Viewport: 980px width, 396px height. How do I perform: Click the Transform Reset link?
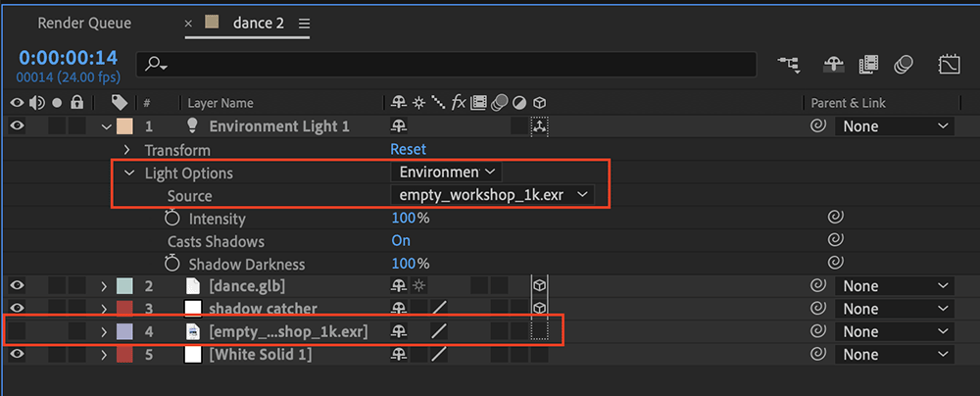tap(408, 150)
